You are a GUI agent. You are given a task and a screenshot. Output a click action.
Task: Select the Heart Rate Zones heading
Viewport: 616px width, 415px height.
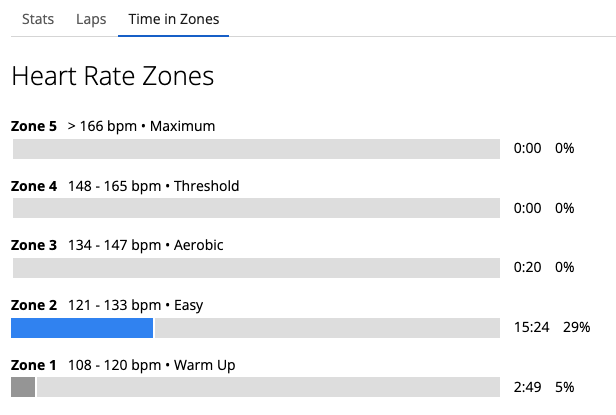pyautogui.click(x=113, y=76)
